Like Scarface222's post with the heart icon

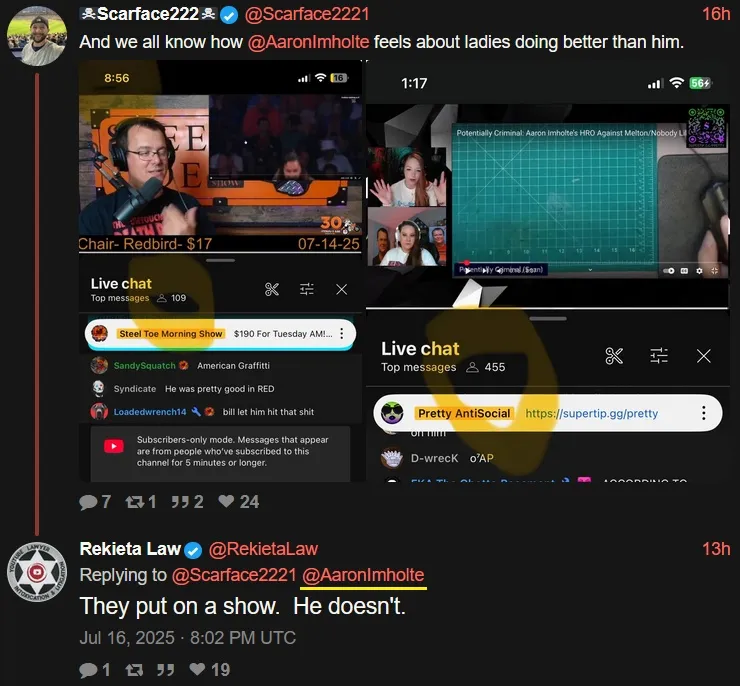click(x=226, y=501)
